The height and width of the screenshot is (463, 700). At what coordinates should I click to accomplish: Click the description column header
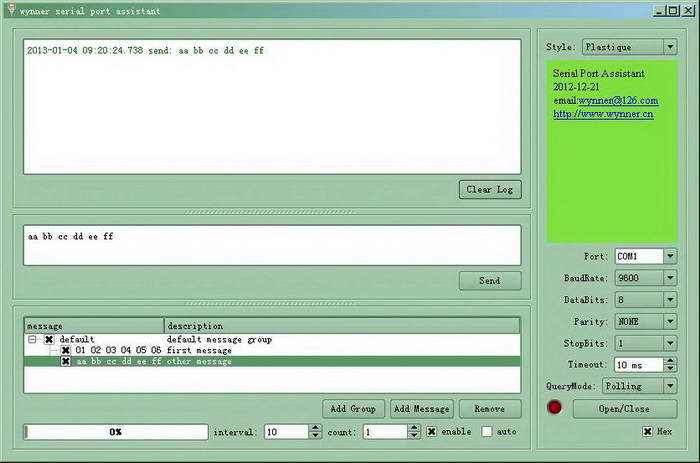tap(342, 326)
